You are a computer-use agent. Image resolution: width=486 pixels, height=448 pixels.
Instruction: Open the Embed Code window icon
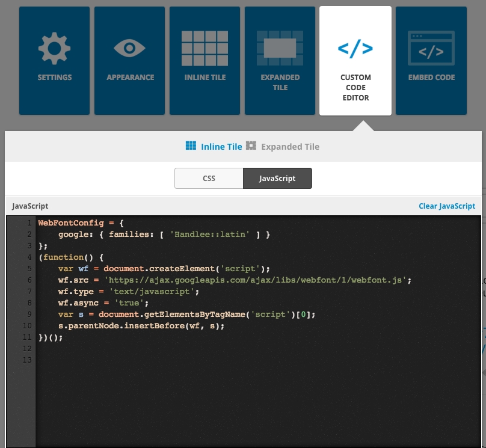click(431, 49)
